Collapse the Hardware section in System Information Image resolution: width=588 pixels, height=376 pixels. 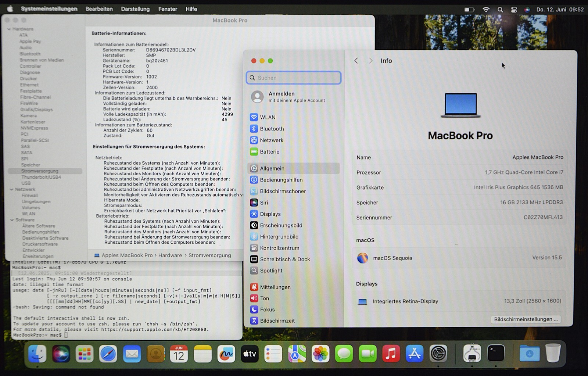click(9, 29)
